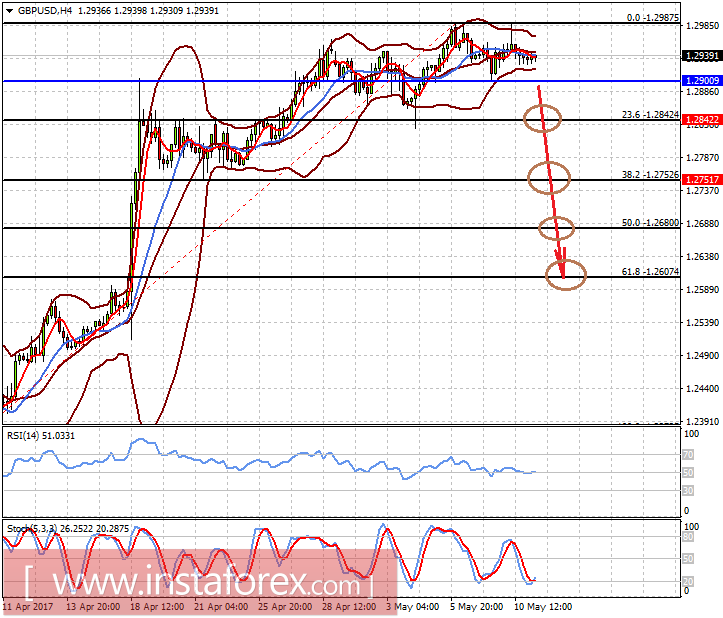Select the price scale value 1.26880
The height and width of the screenshot is (618, 723).
(702, 223)
